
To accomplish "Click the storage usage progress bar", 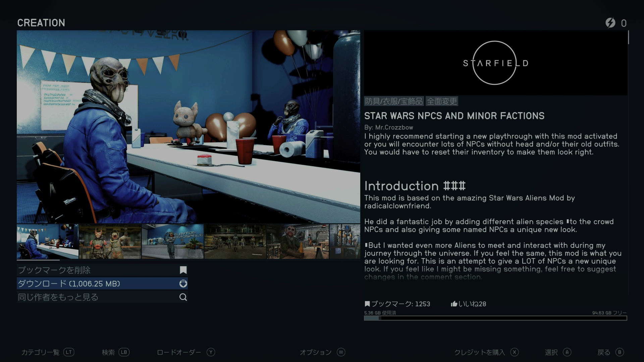I will click(495, 318).
